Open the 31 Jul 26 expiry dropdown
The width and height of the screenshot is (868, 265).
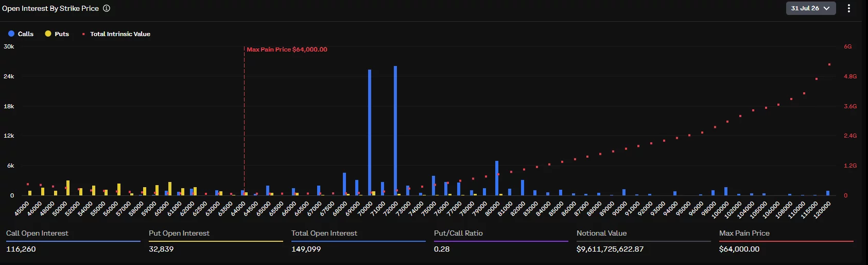click(x=811, y=8)
